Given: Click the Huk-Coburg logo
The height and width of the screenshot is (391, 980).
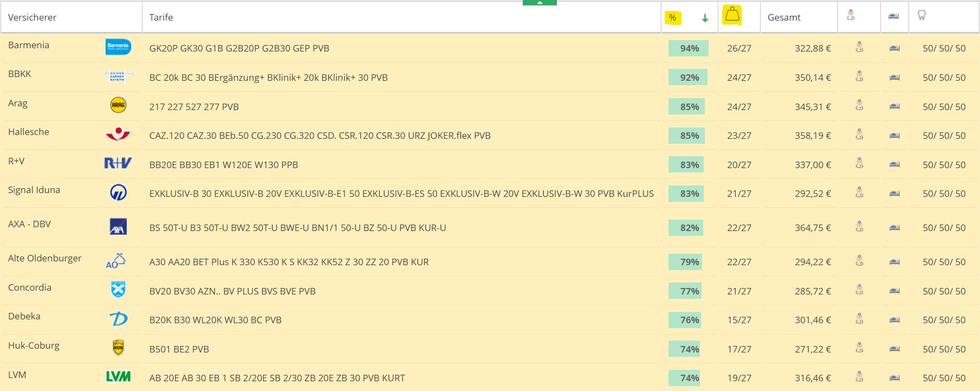Looking at the screenshot, I should click(118, 347).
